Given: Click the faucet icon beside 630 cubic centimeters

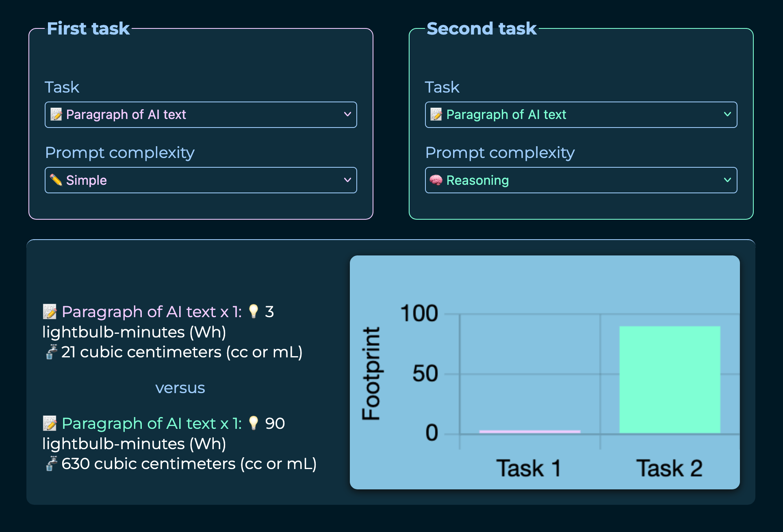Looking at the screenshot, I should [x=51, y=463].
